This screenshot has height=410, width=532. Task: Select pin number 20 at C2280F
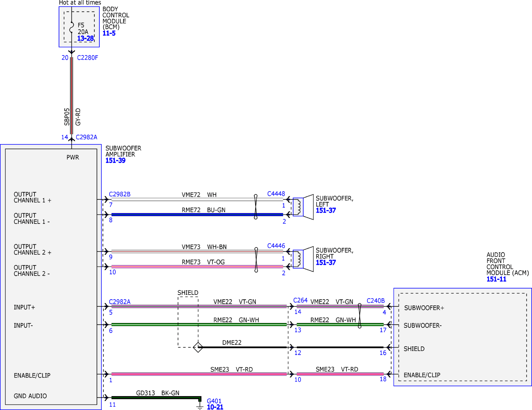(x=65, y=58)
